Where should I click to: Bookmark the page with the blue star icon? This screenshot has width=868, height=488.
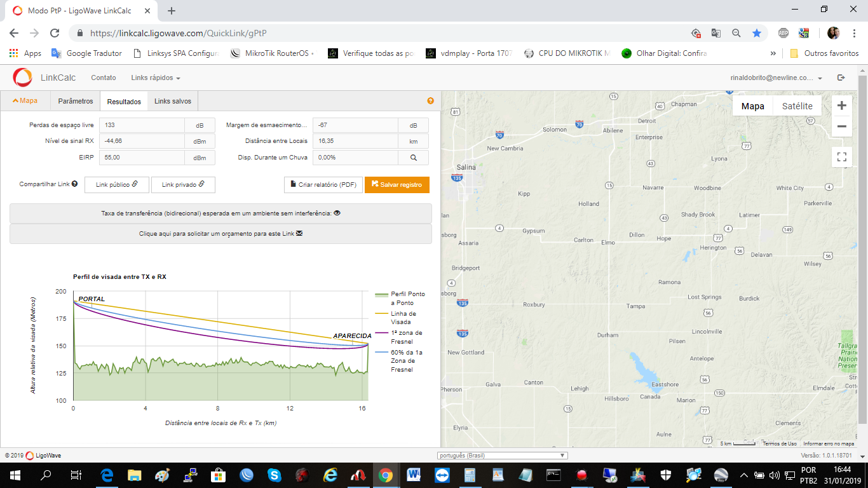click(756, 33)
